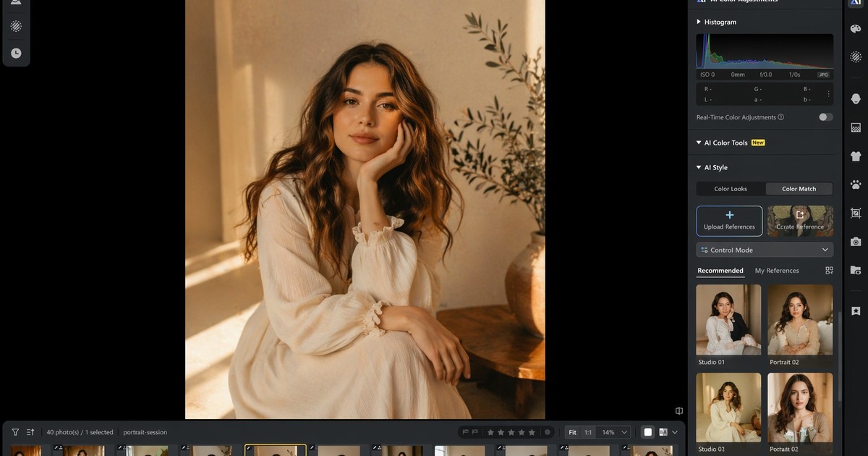Click the three-dot menu beside the RGB readout

point(829,94)
